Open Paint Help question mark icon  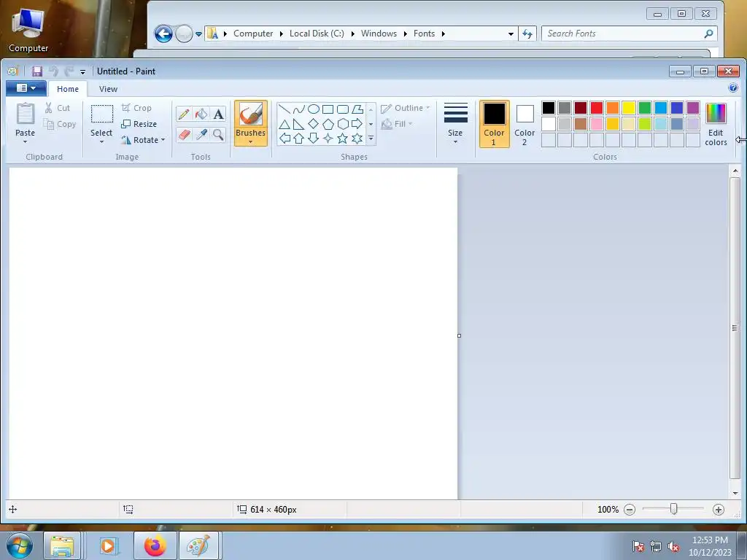tap(732, 87)
